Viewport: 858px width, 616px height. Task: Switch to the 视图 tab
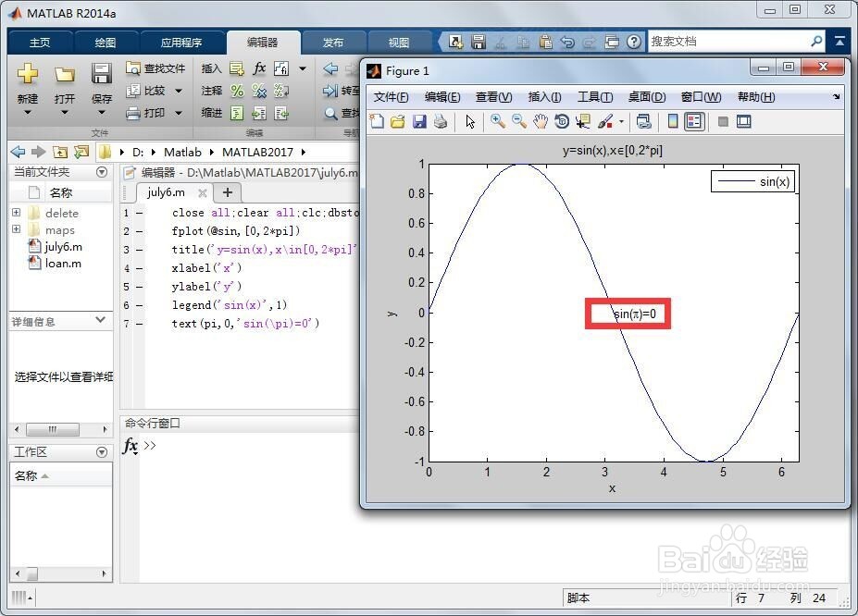pos(399,43)
